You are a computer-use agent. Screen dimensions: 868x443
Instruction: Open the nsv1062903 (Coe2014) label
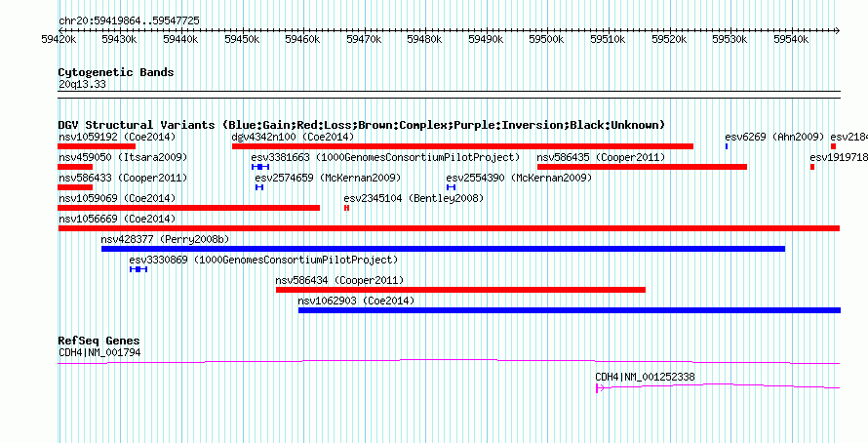(x=357, y=301)
